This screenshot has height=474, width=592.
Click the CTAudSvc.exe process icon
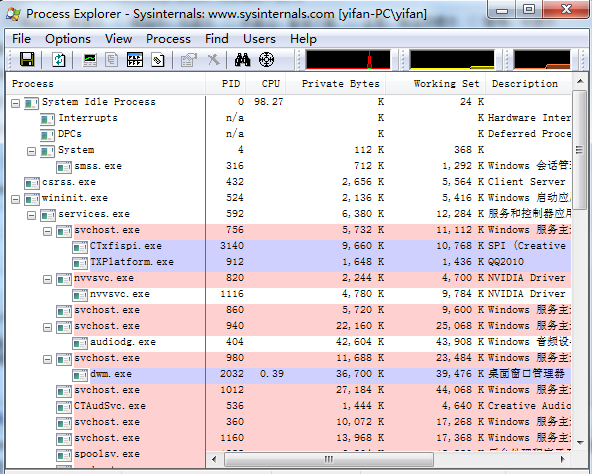click(x=64, y=407)
